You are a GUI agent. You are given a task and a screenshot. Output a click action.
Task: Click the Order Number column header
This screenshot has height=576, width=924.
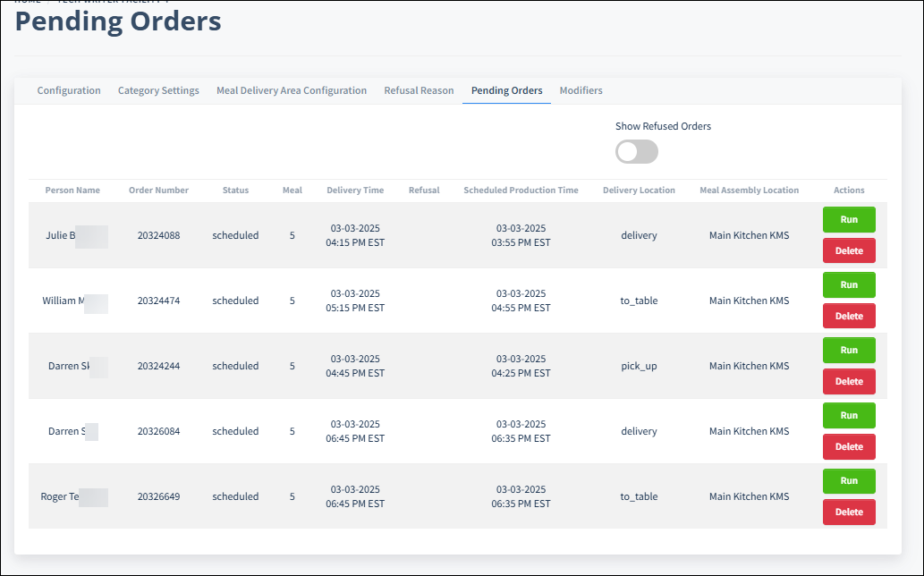point(158,191)
